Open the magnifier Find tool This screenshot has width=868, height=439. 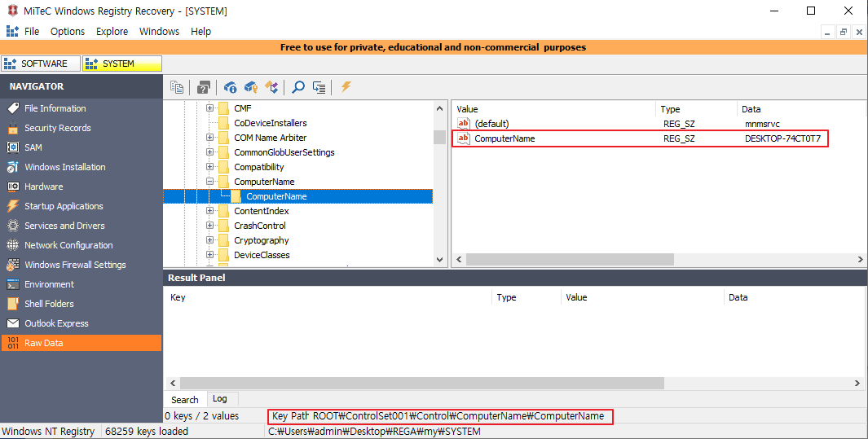297,87
